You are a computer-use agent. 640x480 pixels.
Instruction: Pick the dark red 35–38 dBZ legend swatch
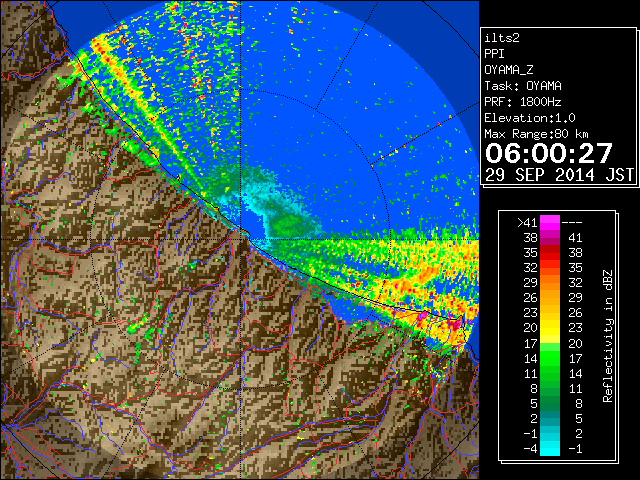550,253
